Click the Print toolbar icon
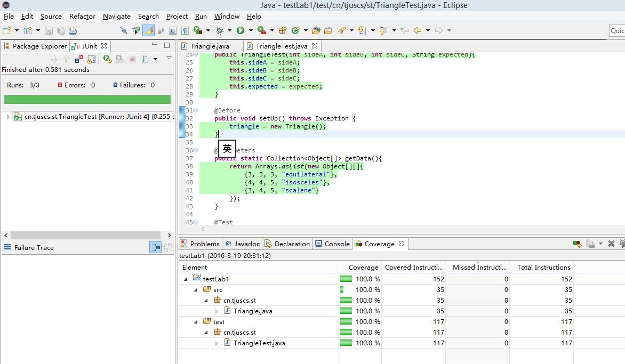625x364 pixels. pos(73,31)
